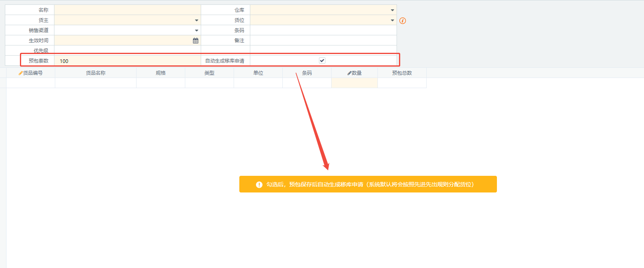Viewport: 644px width, 268px height.
Task: Click the orange info icon beside 货位
Action: pyautogui.click(x=403, y=21)
